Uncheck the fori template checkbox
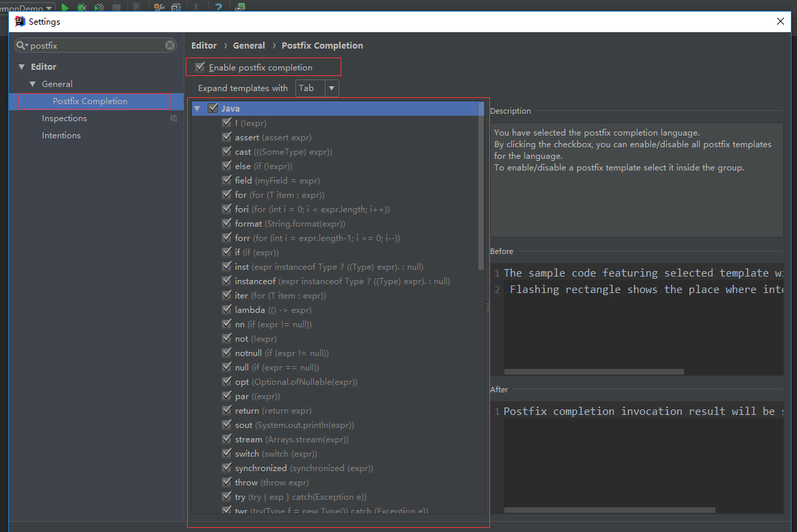Image resolution: width=797 pixels, height=532 pixels. (x=227, y=209)
